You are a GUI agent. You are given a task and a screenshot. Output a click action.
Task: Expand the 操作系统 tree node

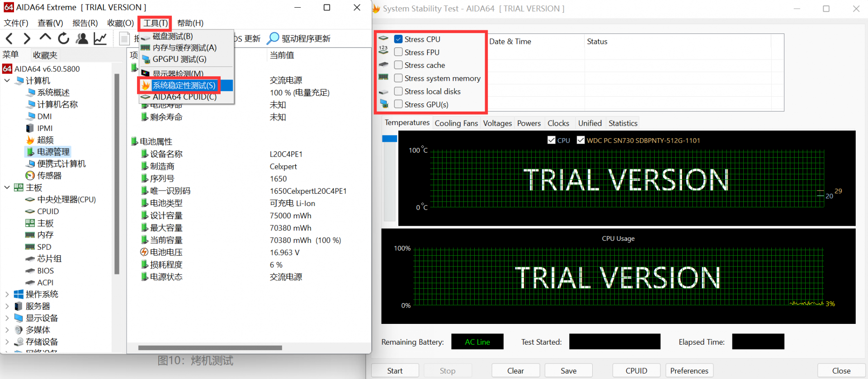7,295
